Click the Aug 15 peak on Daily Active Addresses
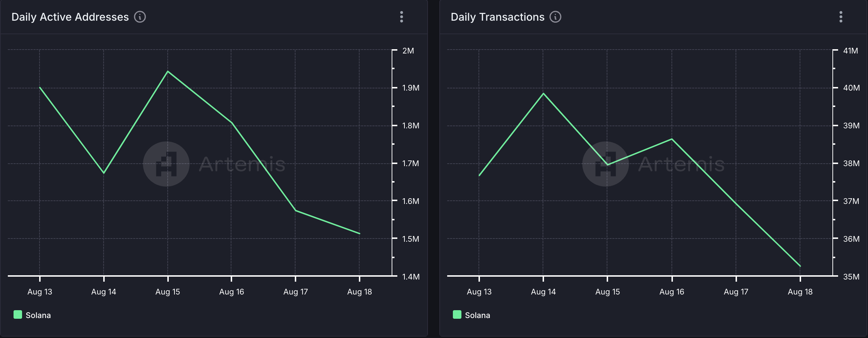Viewport: 868px width, 338px height. [167, 72]
